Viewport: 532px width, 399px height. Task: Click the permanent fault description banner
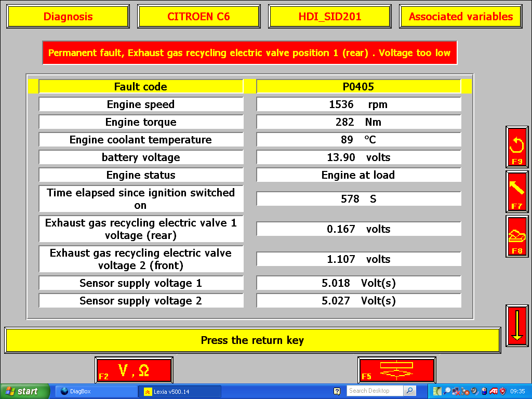250,52
